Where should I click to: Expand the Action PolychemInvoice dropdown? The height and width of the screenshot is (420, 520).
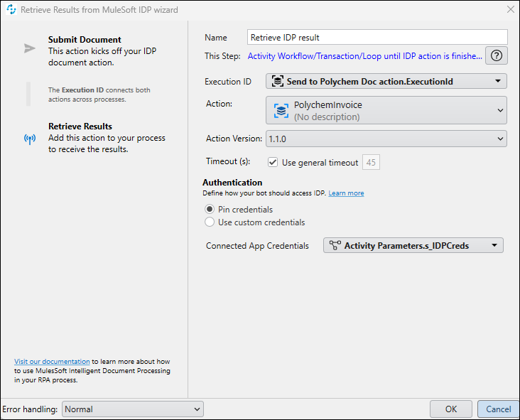pyautogui.click(x=386, y=110)
